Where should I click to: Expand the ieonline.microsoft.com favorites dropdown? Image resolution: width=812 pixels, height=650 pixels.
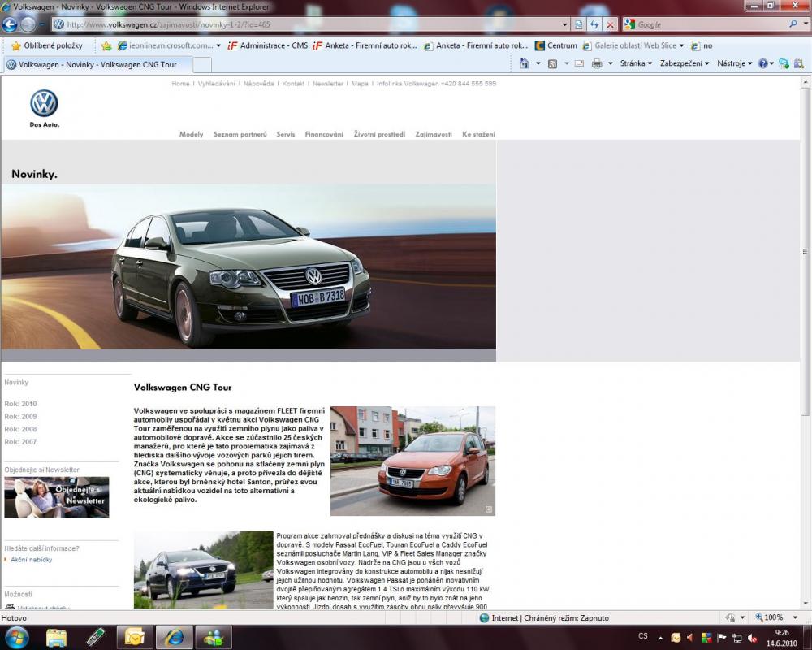pyautogui.click(x=218, y=45)
